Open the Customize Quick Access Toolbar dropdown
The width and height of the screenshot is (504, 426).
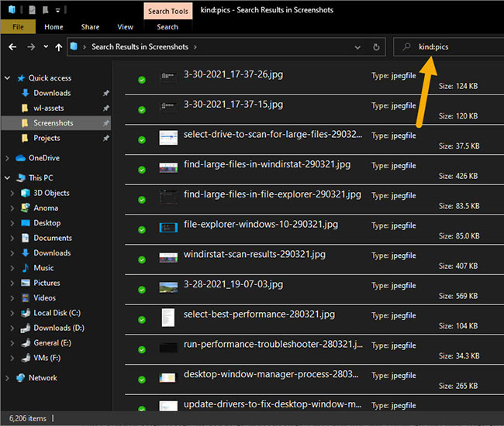coord(58,10)
